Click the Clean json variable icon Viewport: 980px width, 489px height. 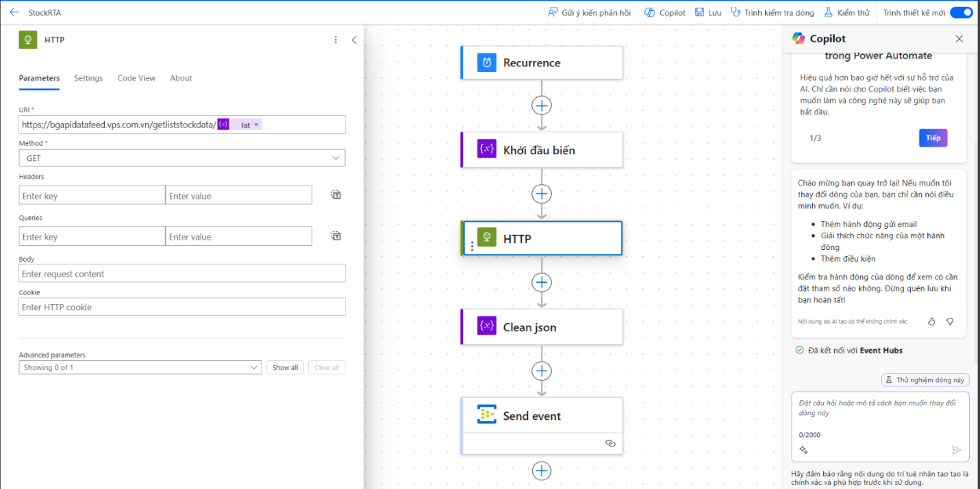[x=487, y=327]
